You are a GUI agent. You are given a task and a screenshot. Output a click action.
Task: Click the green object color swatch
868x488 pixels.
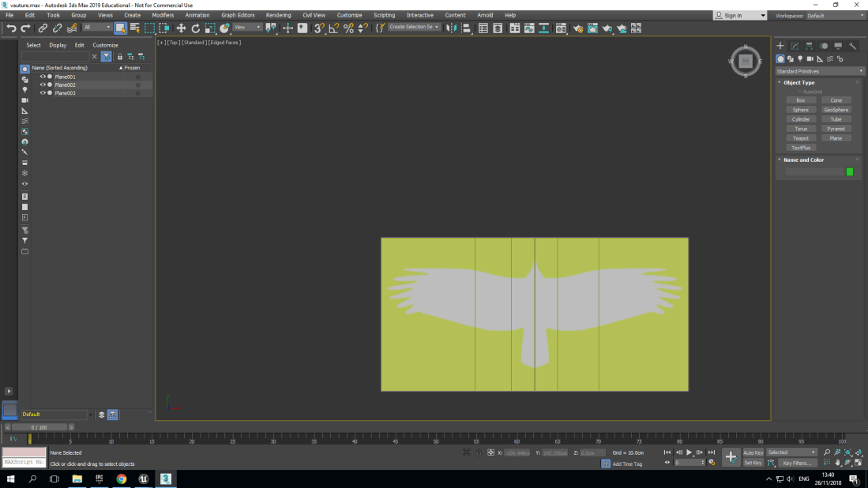coord(849,171)
